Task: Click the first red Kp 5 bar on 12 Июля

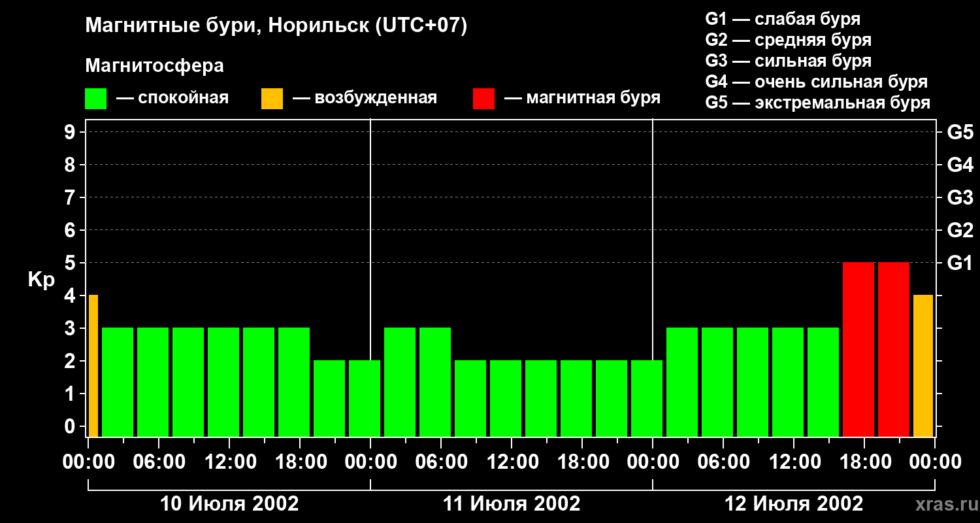Action: point(858,349)
